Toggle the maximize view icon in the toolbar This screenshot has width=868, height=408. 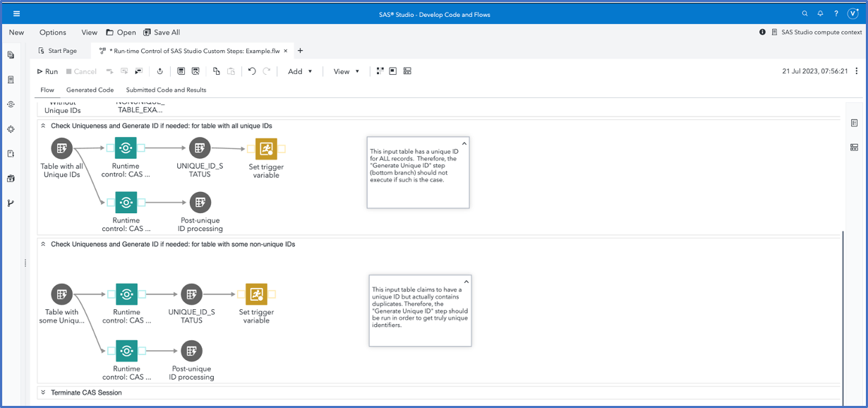(x=393, y=71)
